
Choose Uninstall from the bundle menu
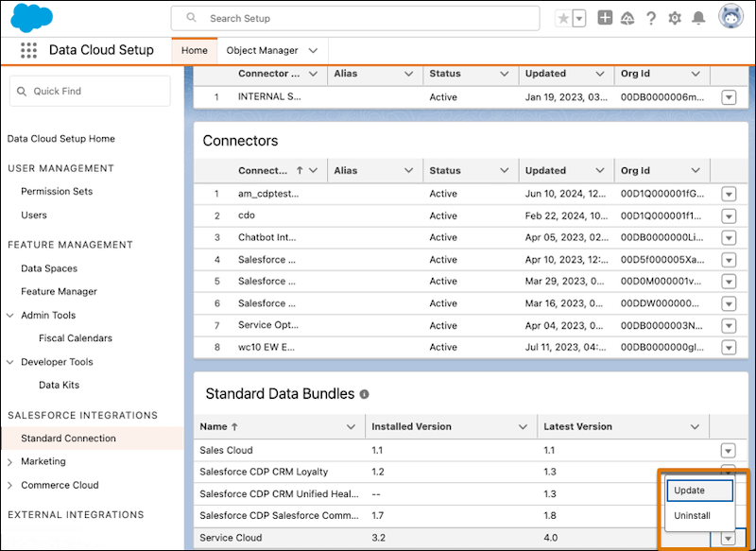692,516
